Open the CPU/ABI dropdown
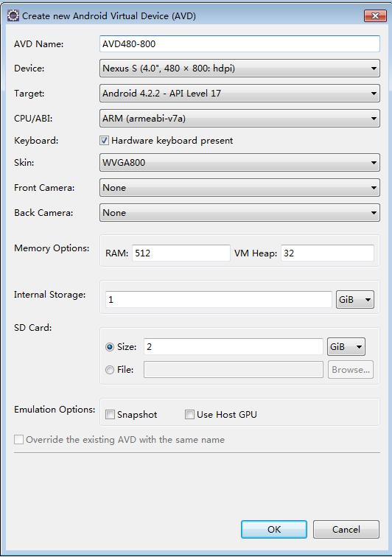Screen dimensions: 392x557 (239, 119)
